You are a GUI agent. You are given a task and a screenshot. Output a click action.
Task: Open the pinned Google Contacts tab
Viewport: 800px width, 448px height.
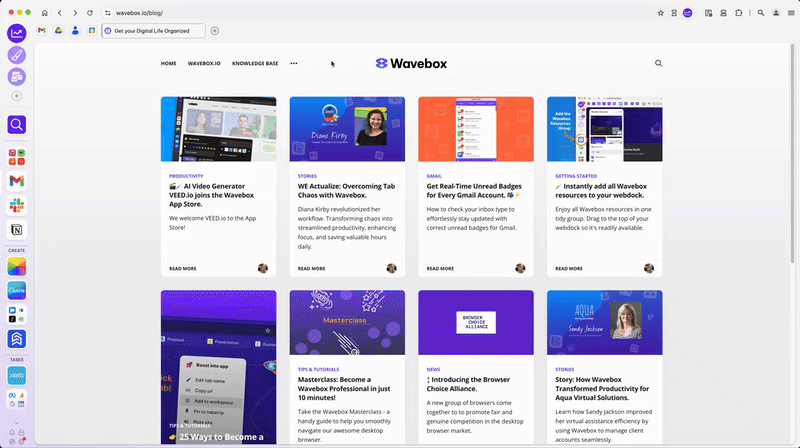pos(75,31)
